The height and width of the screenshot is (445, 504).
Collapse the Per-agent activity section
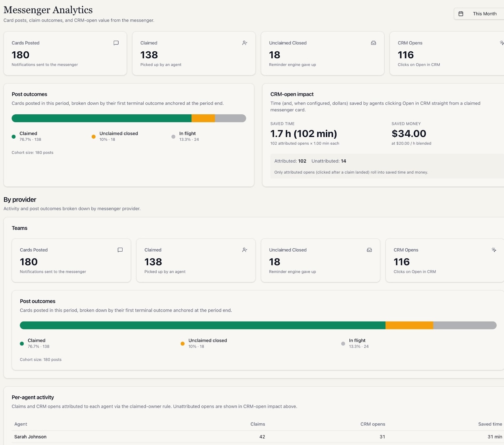pos(33,397)
